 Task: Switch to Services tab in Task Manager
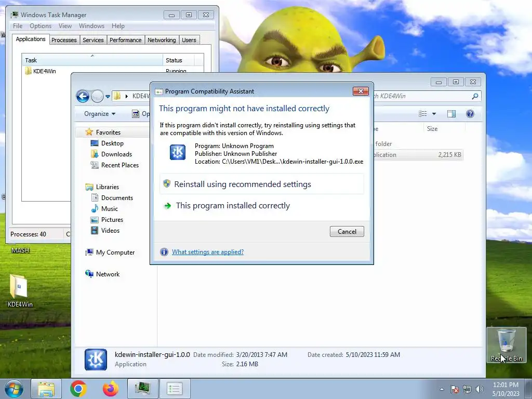[93, 40]
